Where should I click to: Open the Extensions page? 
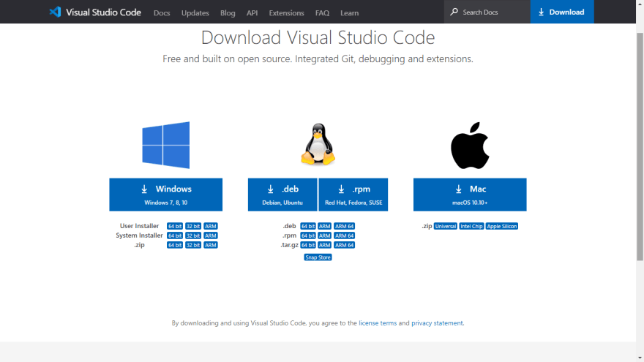coord(286,12)
